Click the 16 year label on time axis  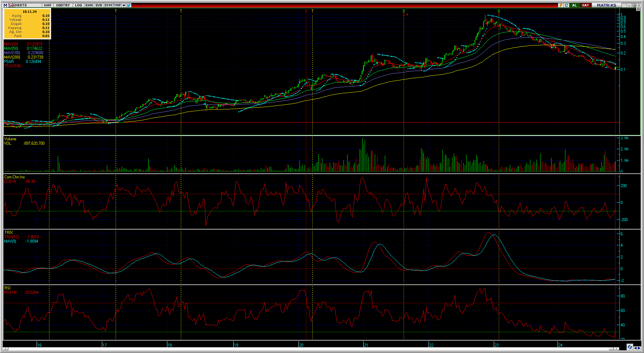click(40, 345)
